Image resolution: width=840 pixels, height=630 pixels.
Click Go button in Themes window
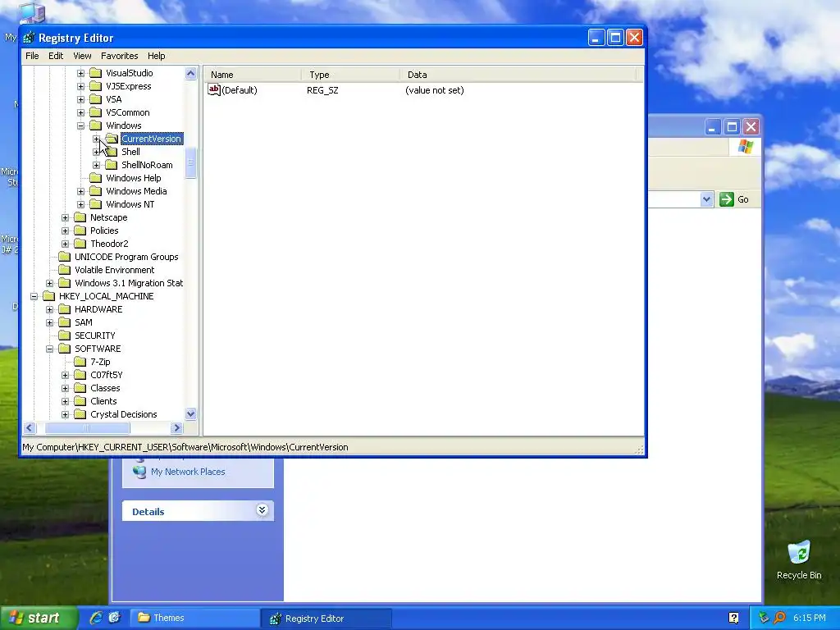coord(735,199)
